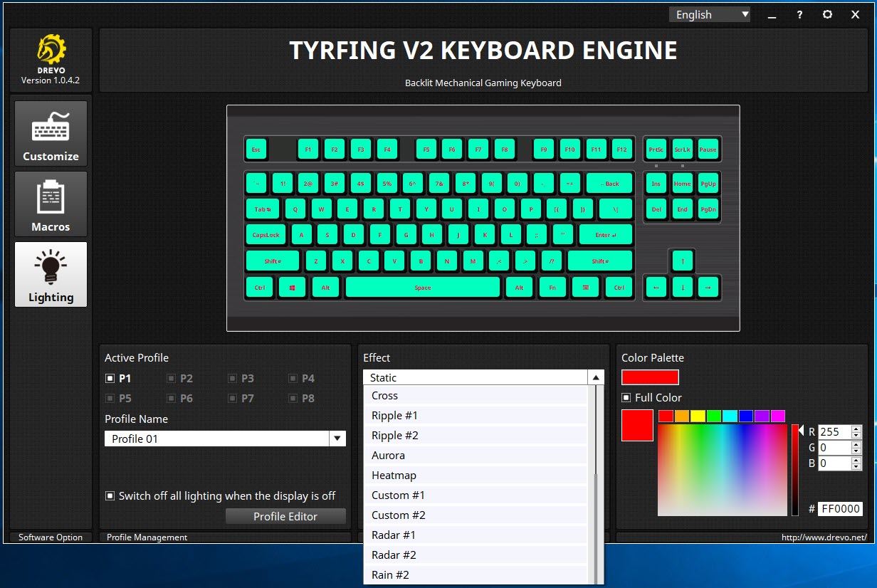Pick the orange preset color swatch
The image size is (877, 588).
(x=682, y=416)
